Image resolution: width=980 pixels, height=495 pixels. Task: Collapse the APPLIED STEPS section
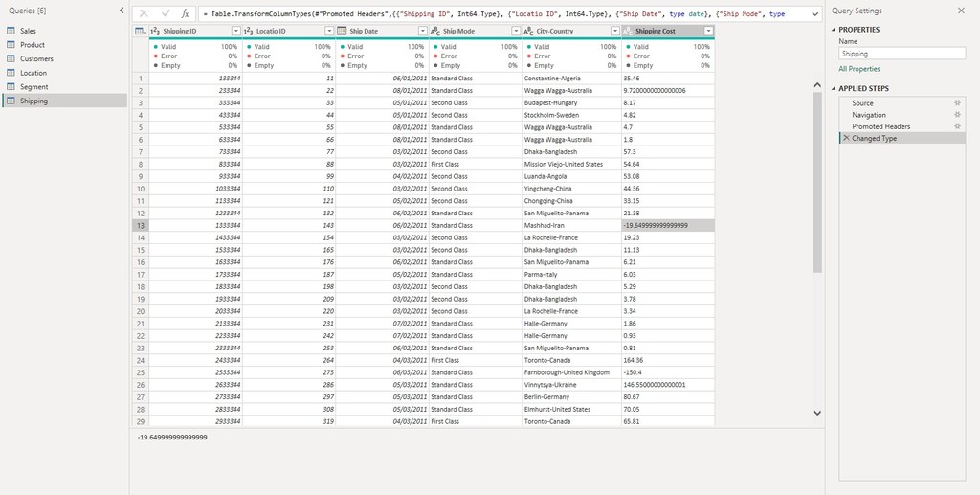pos(834,89)
